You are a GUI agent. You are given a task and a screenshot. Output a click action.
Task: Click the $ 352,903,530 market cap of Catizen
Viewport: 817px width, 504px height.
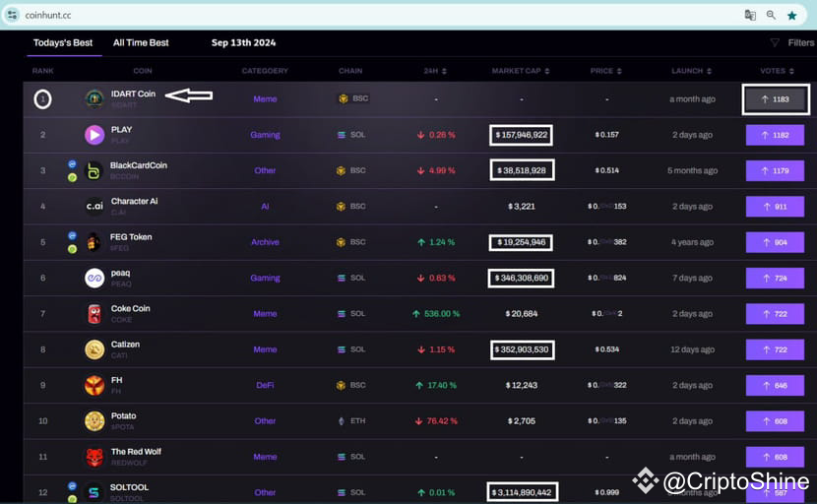[x=522, y=349]
